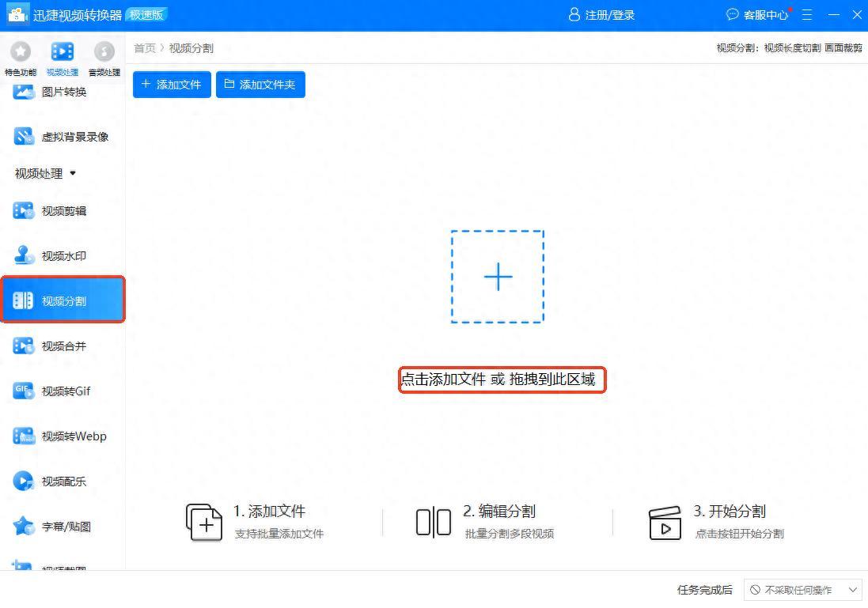Viewport: 868px width, 608px height.
Task: Select the 视频配乐 music tool
Action: 63,481
